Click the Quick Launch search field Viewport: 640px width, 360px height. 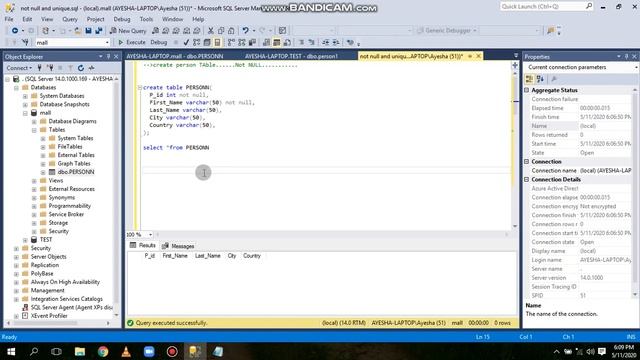tap(547, 7)
